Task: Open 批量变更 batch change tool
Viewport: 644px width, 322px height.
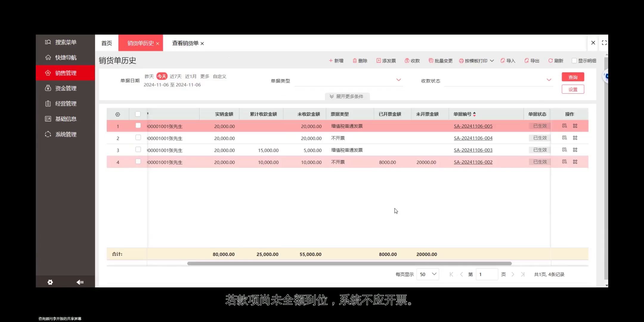Action: (x=441, y=61)
